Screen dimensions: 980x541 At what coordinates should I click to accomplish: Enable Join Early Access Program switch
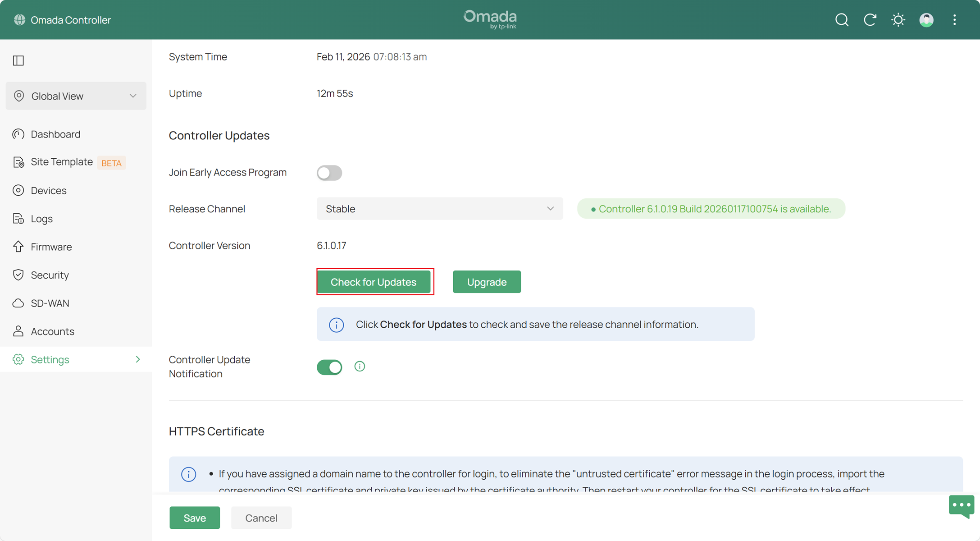pos(329,173)
